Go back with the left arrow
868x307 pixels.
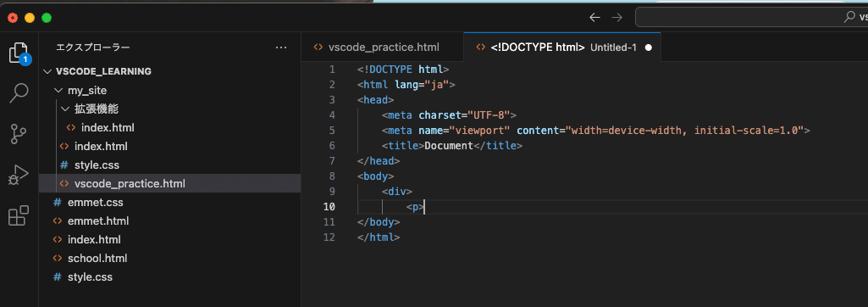[595, 18]
